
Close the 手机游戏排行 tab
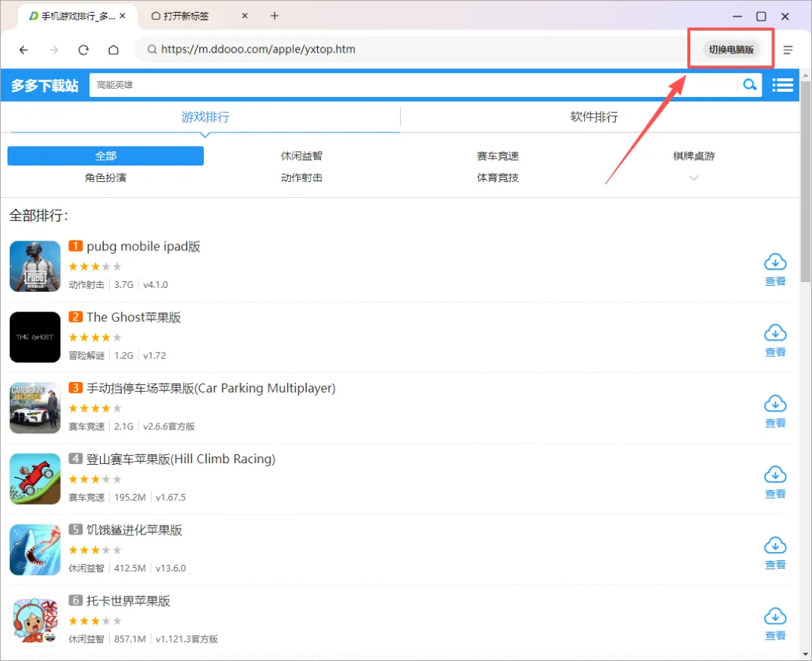tap(123, 16)
